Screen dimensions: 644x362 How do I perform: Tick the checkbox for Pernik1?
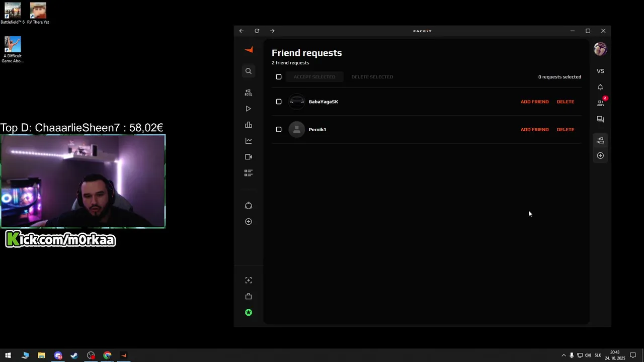(x=279, y=130)
